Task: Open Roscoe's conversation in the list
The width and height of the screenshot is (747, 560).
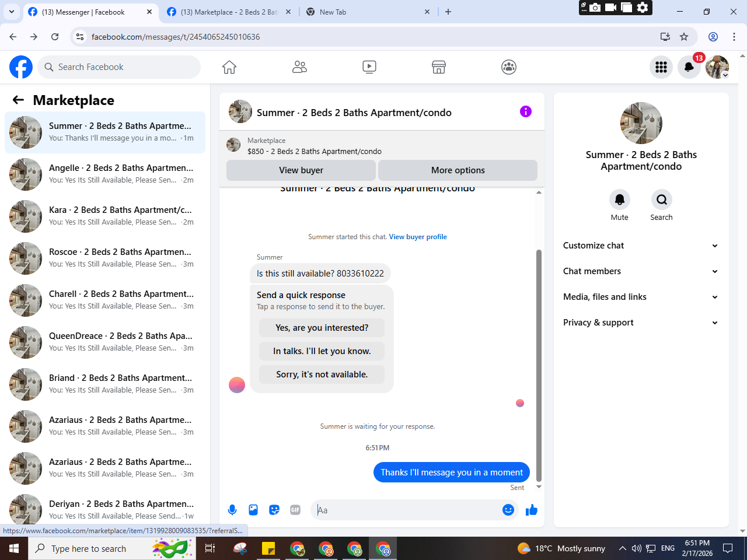Action: point(105,258)
